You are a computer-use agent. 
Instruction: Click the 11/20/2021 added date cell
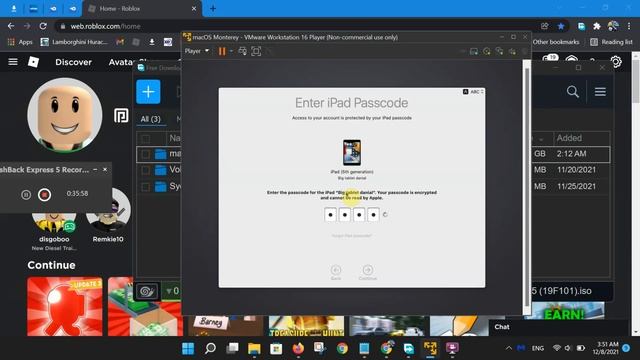[576, 170]
